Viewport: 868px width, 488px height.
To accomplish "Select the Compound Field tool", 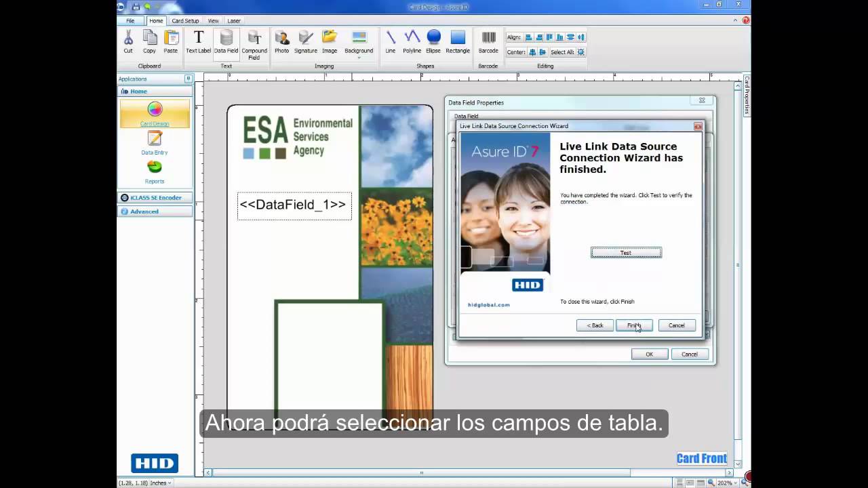I will tap(254, 45).
